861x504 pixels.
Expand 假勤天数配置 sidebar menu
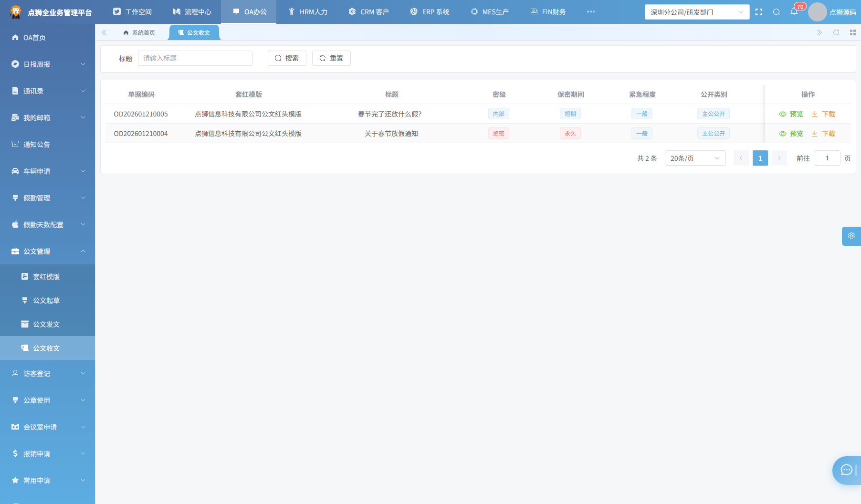coord(47,224)
